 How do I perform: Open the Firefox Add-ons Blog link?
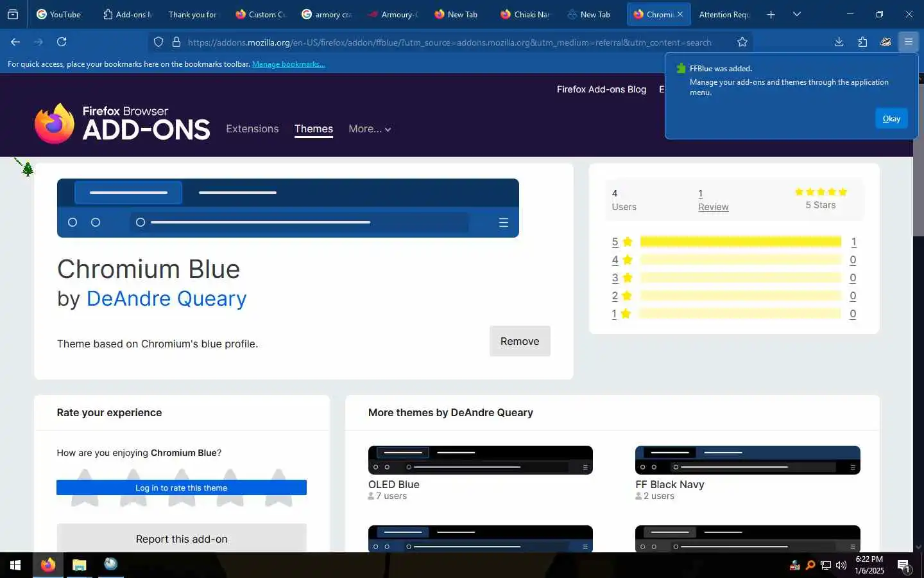point(601,89)
